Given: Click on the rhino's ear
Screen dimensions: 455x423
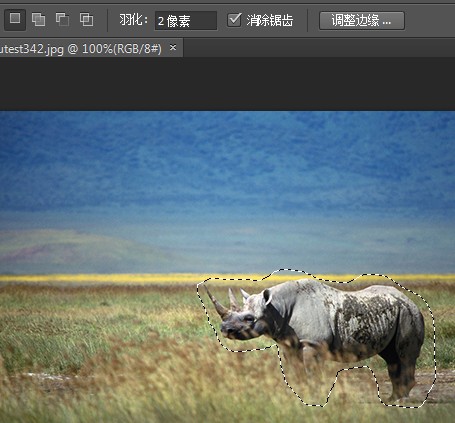Looking at the screenshot, I should [267, 297].
